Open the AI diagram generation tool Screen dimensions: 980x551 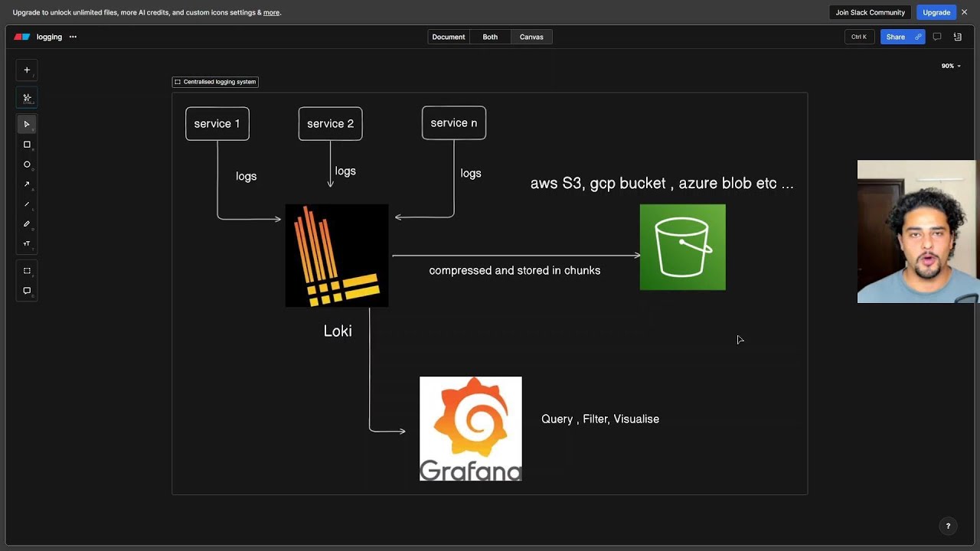[x=27, y=97]
